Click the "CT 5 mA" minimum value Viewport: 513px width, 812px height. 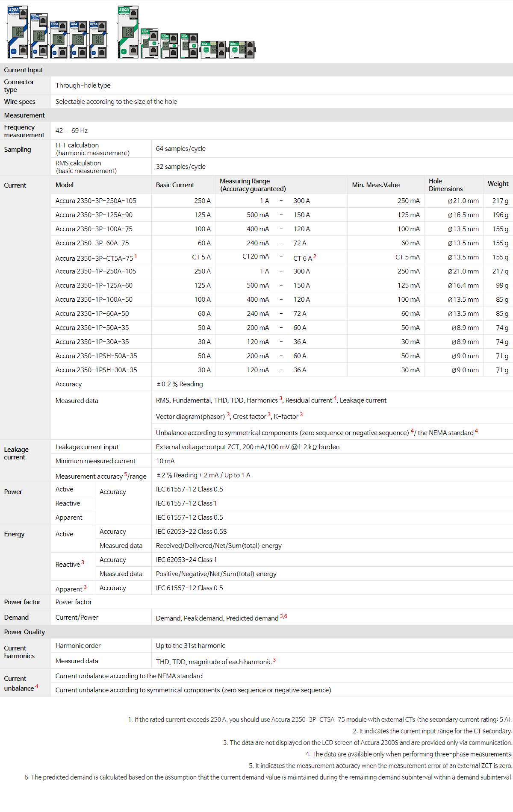pos(407,257)
